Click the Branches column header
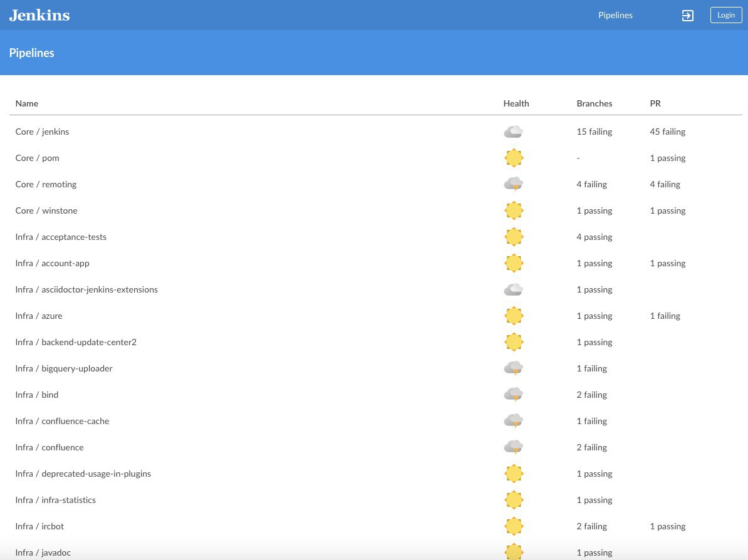Image resolution: width=748 pixels, height=560 pixels. point(595,103)
